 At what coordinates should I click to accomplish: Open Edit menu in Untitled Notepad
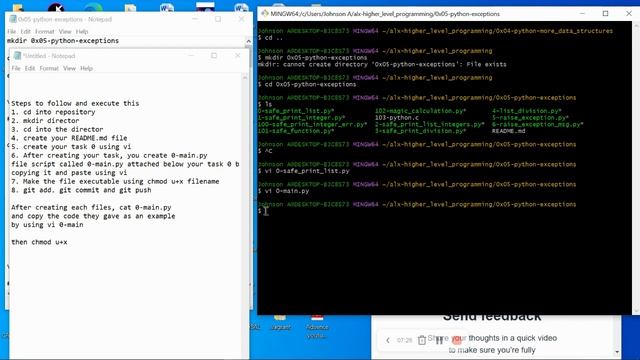point(30,68)
